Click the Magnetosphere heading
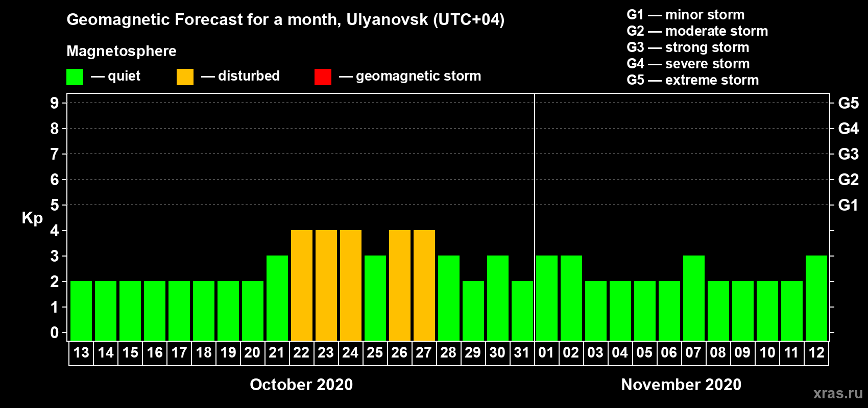 click(x=122, y=51)
